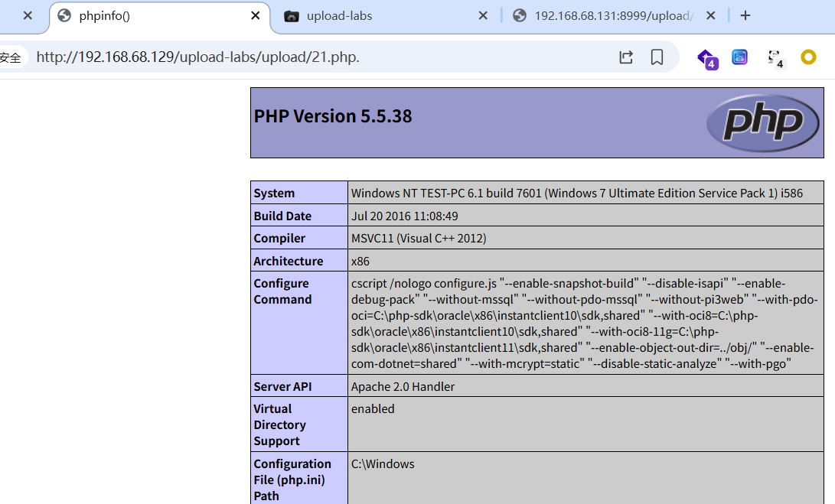Bookmark this page
The image size is (835, 504).
tap(657, 57)
